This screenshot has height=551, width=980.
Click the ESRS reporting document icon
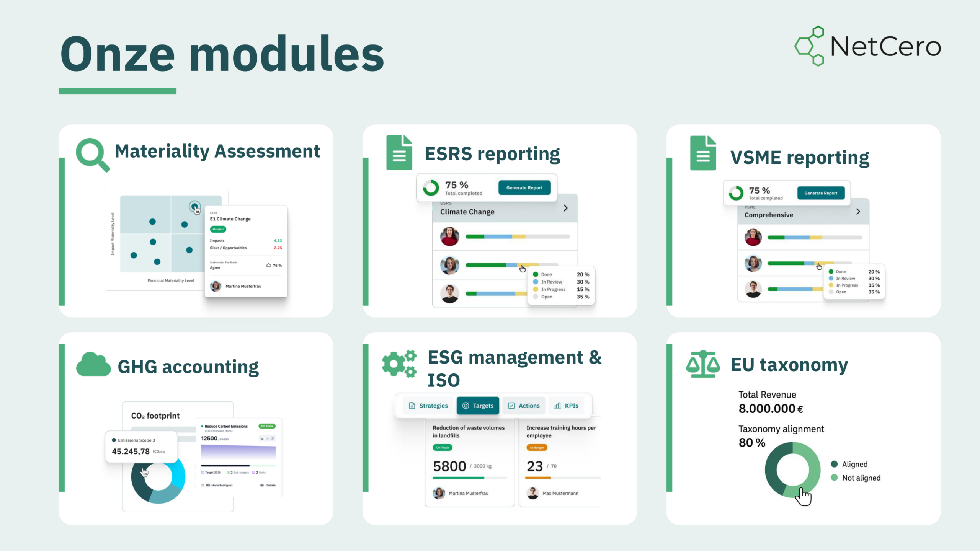(x=399, y=153)
